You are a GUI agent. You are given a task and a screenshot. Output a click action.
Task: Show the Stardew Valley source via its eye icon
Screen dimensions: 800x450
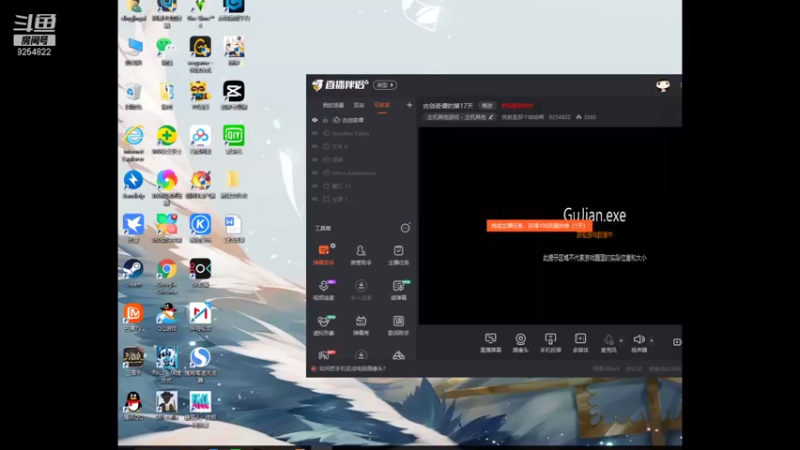(x=315, y=133)
